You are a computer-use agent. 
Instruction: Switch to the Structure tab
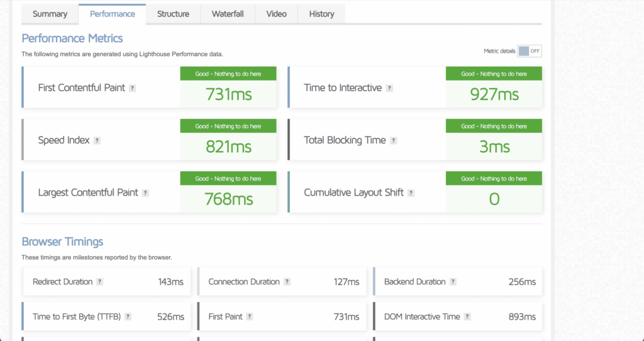[x=173, y=14]
